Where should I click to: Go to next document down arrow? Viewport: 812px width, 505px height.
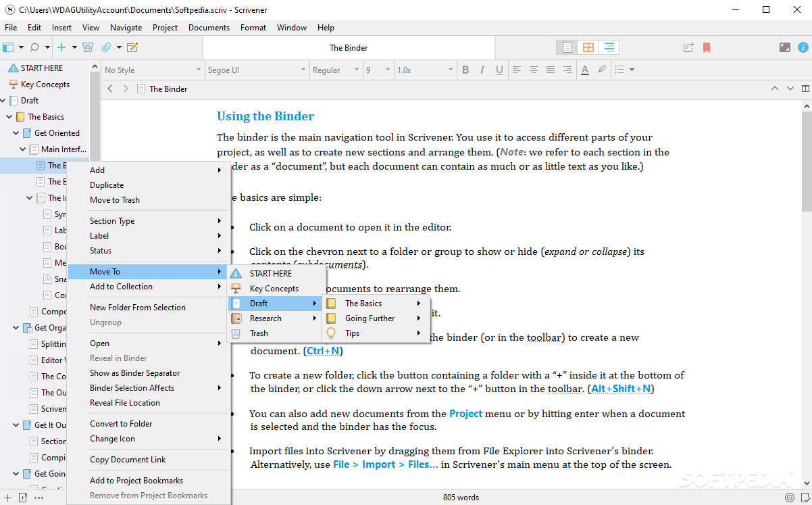point(790,89)
